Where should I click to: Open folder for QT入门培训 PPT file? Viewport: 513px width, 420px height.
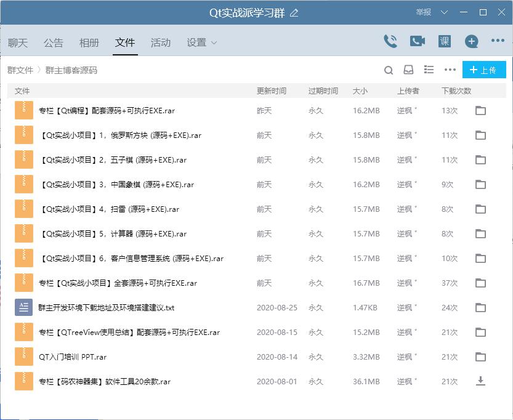tap(480, 357)
